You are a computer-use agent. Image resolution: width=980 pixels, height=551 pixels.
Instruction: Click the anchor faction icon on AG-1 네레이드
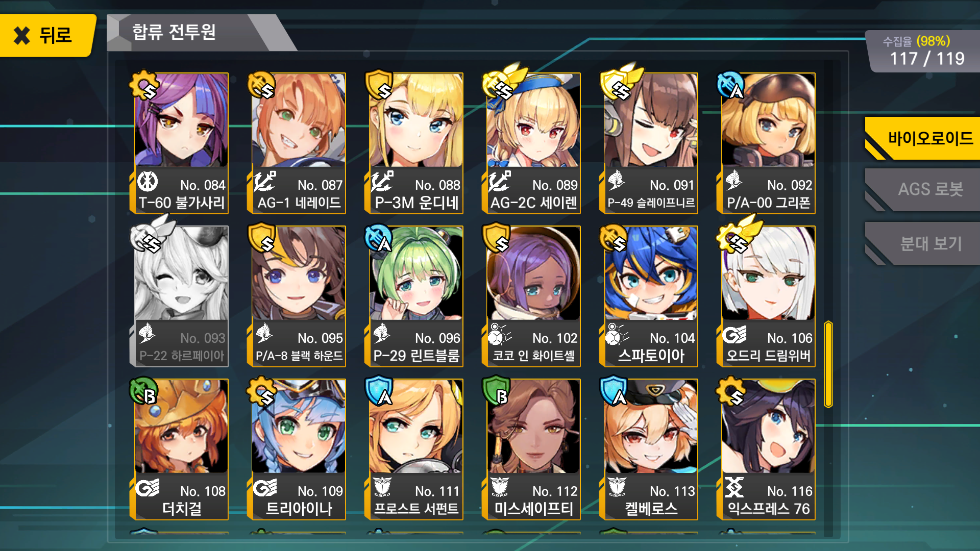pos(265,182)
